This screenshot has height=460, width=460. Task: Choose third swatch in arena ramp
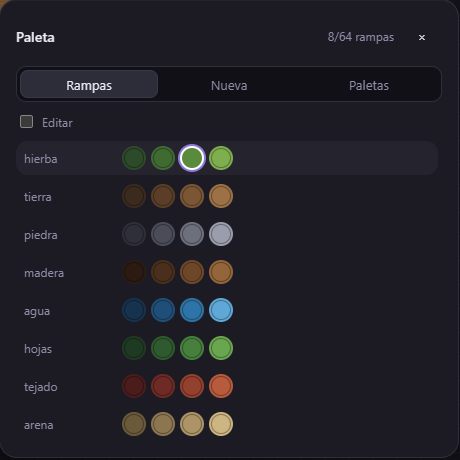click(x=192, y=424)
